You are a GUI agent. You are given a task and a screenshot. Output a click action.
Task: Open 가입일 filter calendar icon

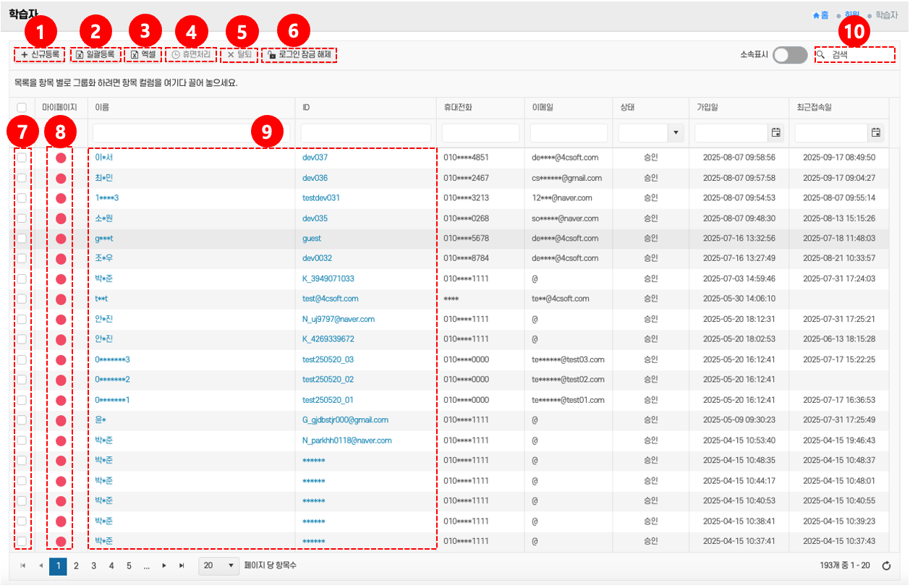(x=775, y=132)
